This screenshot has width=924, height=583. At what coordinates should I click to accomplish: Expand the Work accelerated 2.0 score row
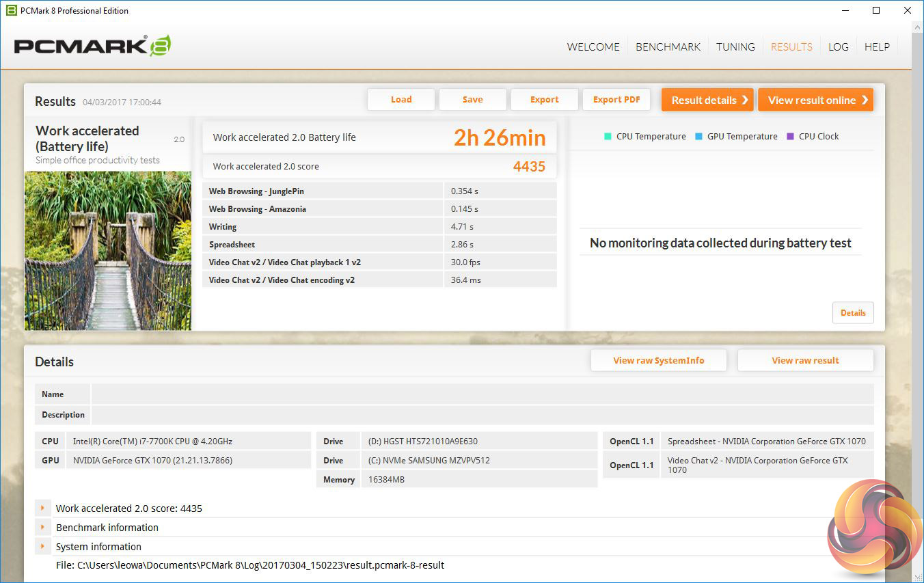(42, 509)
